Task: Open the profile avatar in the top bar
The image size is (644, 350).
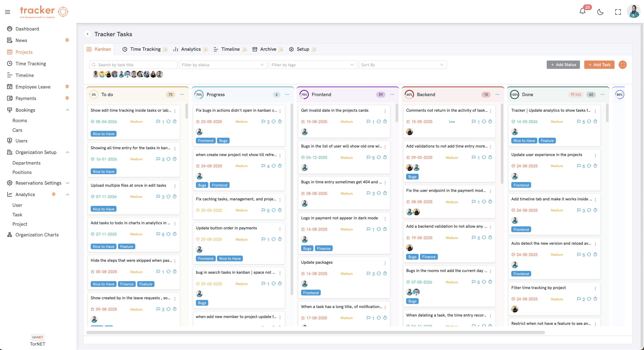Action: coord(634,12)
